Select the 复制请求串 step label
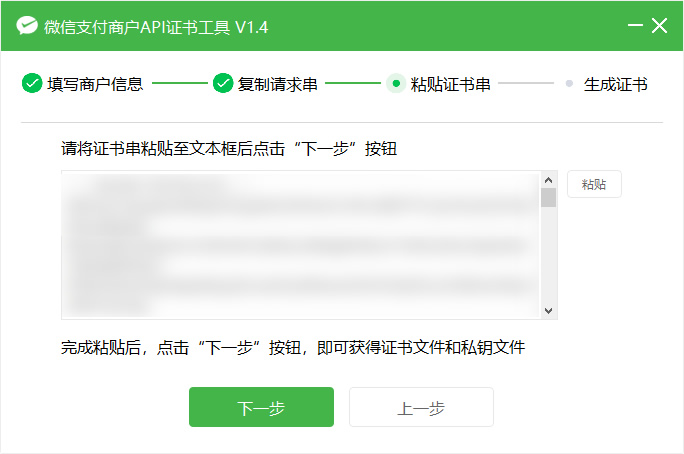Image resolution: width=684 pixels, height=454 pixels. pyautogui.click(x=277, y=84)
